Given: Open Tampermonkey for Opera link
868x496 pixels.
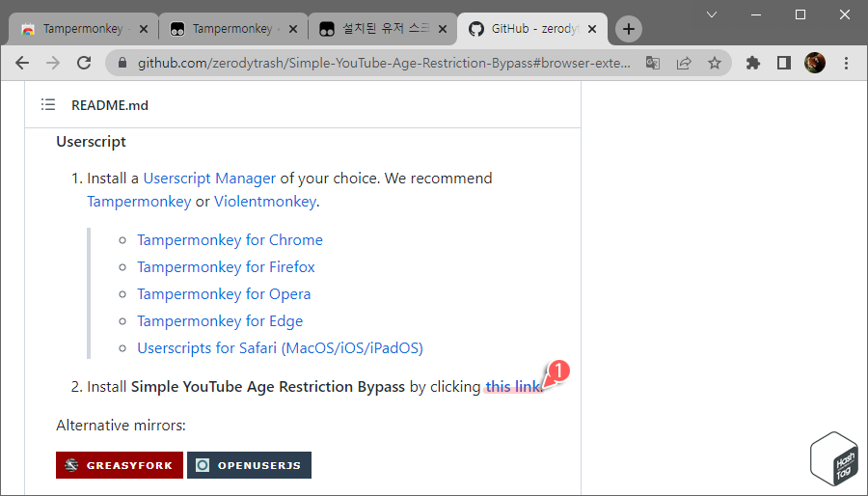Looking at the screenshot, I should pyautogui.click(x=224, y=294).
